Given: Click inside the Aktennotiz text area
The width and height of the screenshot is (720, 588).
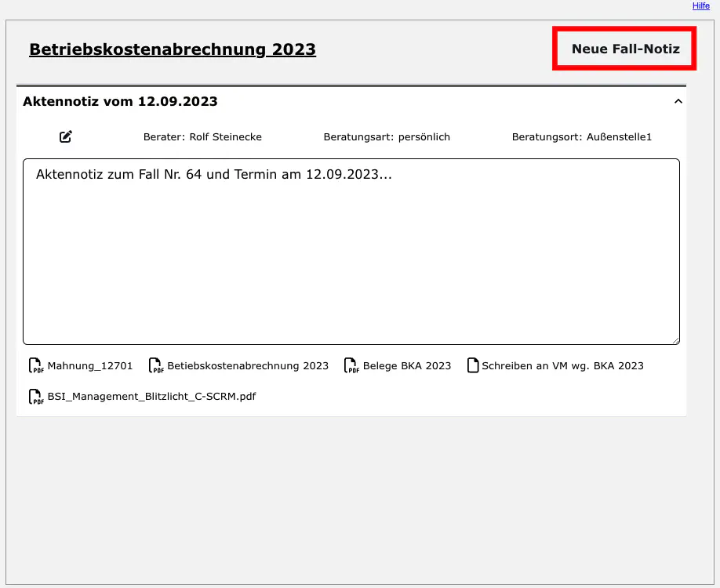Looking at the screenshot, I should coord(351,251).
